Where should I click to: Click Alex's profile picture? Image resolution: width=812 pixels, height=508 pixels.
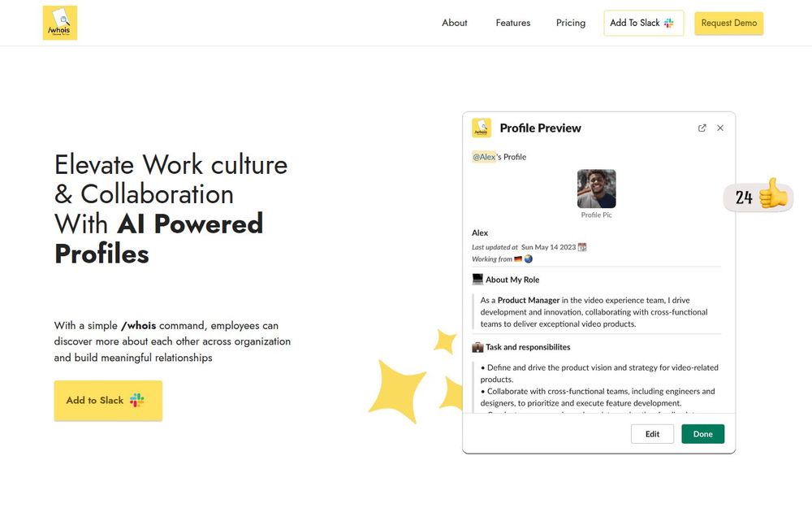tap(597, 189)
